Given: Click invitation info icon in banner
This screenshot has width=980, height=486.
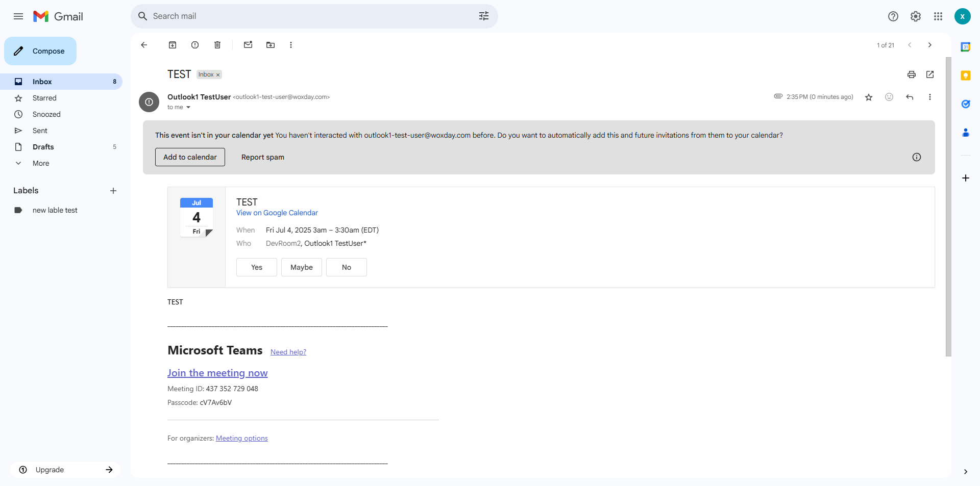Looking at the screenshot, I should [x=917, y=157].
